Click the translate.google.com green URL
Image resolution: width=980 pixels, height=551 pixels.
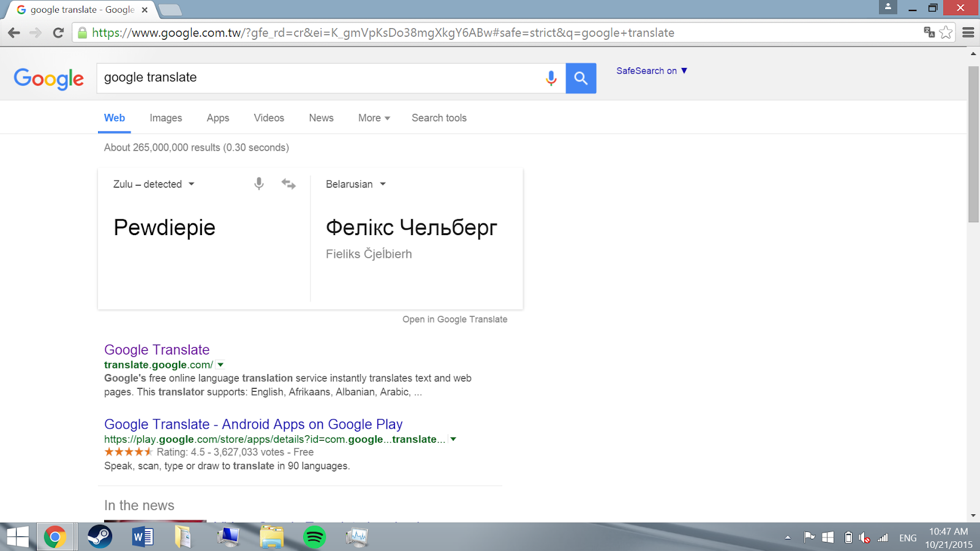pyautogui.click(x=159, y=365)
